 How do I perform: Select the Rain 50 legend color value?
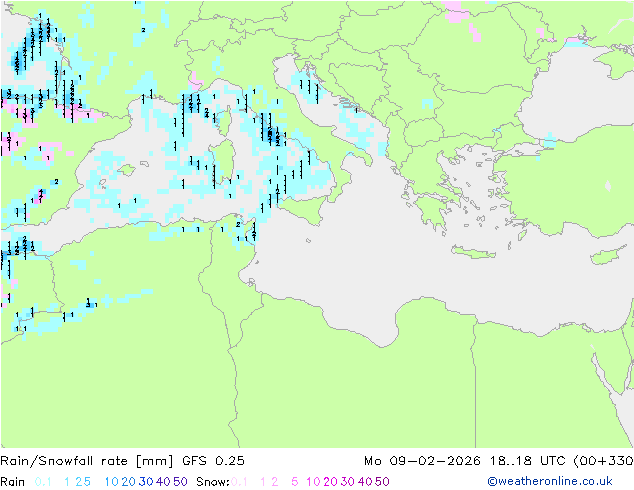click(180, 482)
